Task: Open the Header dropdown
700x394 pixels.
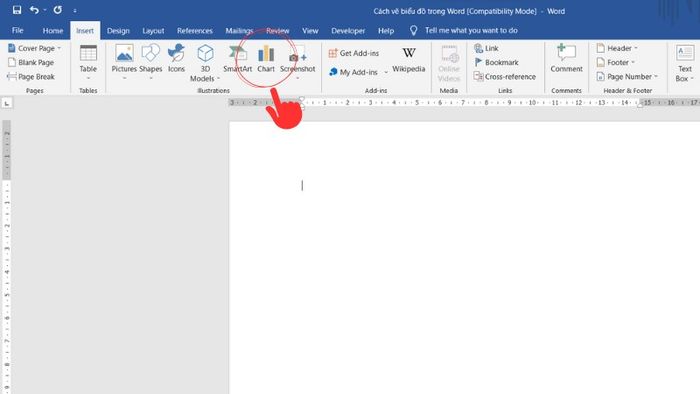Action: [617, 48]
